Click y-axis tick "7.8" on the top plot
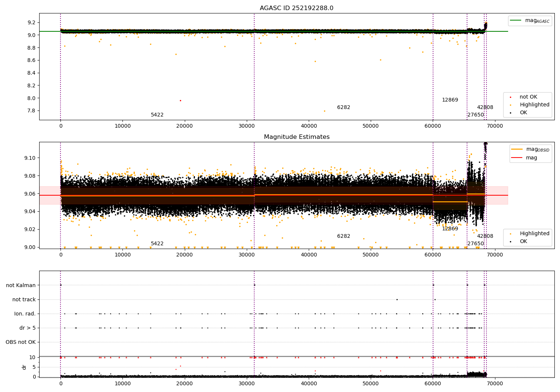Viewport: 560px width, 392px height. [31, 111]
